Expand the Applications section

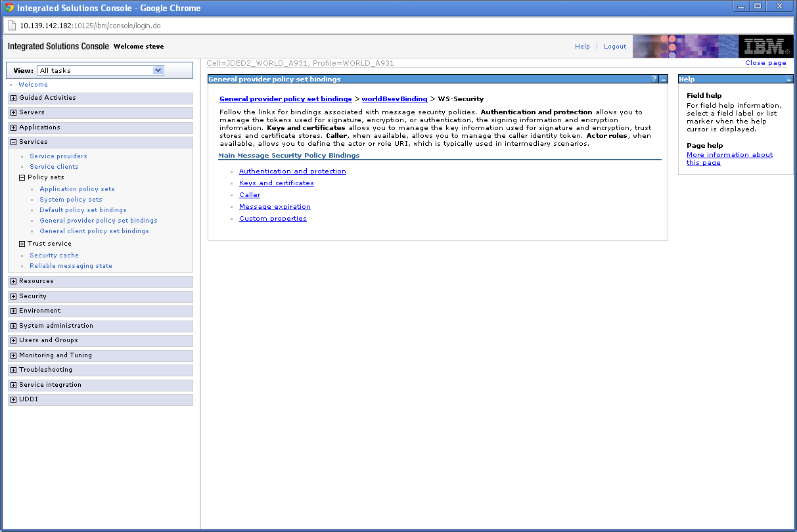[13, 127]
